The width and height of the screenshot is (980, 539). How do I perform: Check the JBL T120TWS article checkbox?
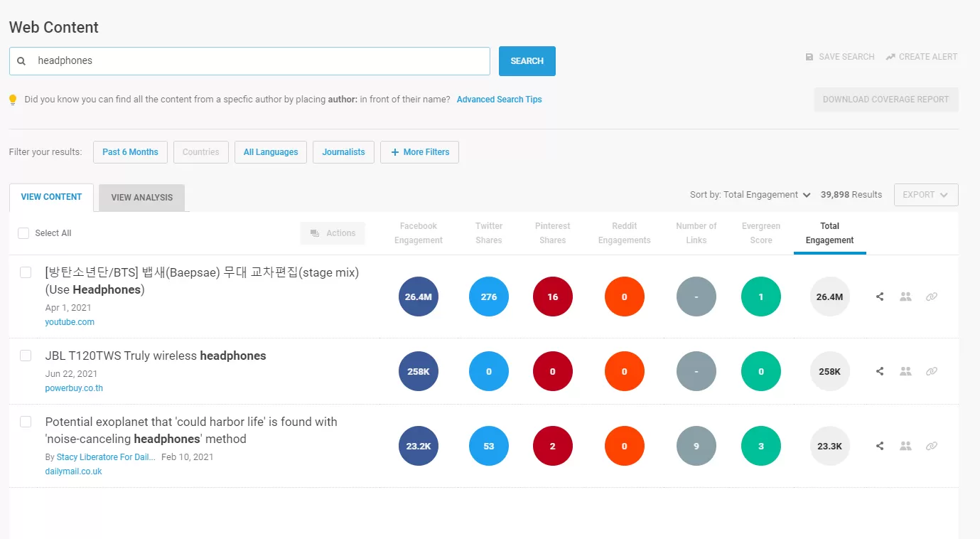[26, 356]
